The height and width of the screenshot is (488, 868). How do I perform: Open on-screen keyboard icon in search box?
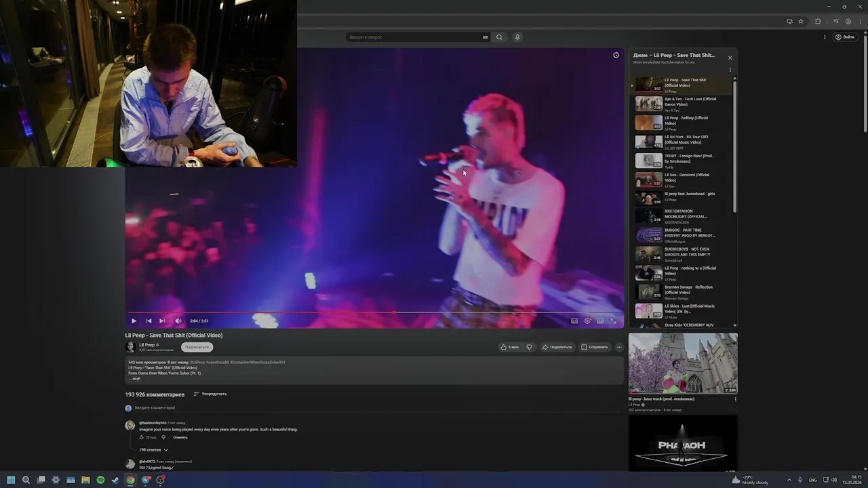click(x=485, y=37)
